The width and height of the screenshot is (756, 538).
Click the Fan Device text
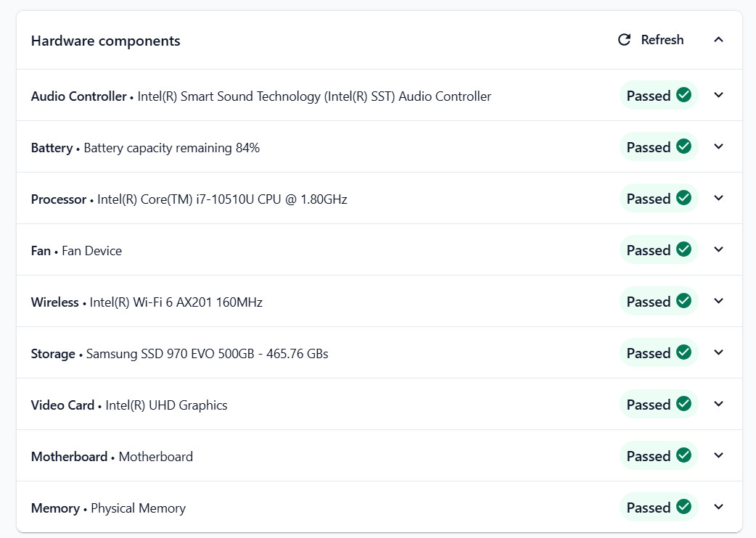91,251
